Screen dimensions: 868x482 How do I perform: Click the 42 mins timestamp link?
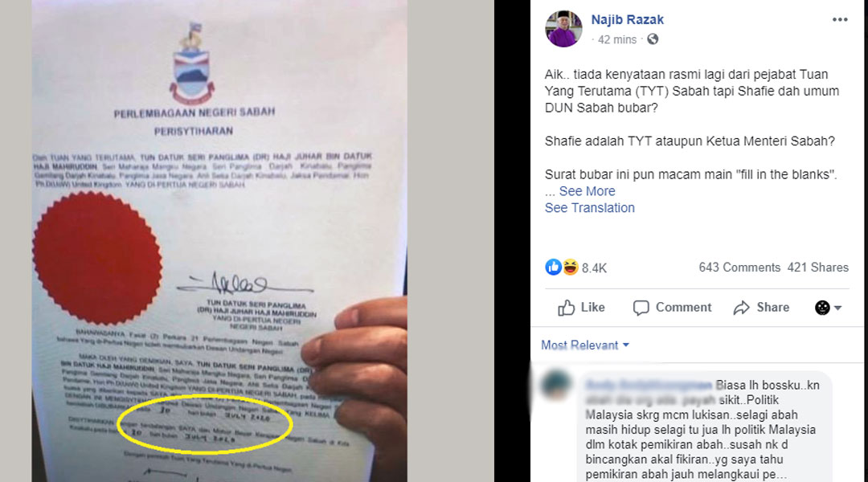coord(616,40)
